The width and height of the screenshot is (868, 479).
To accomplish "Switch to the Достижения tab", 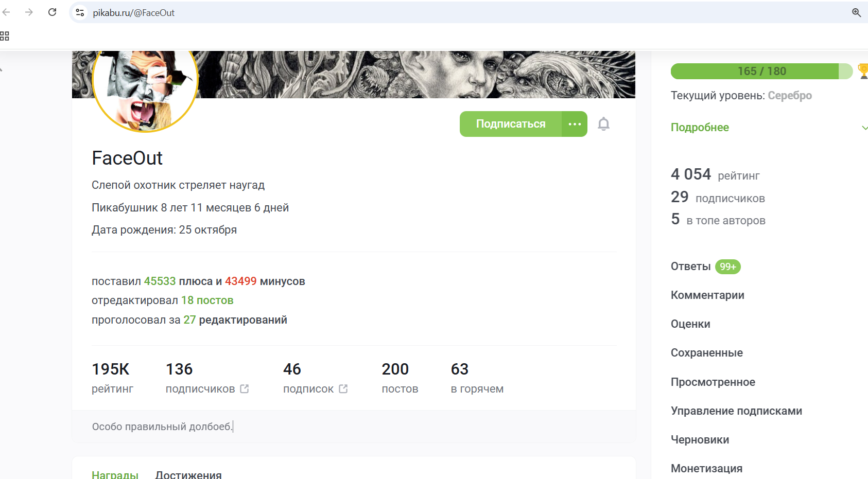I will 188,475.
